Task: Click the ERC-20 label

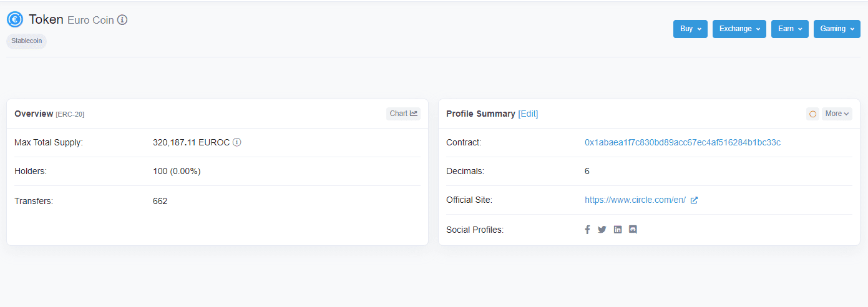Action: (70, 114)
